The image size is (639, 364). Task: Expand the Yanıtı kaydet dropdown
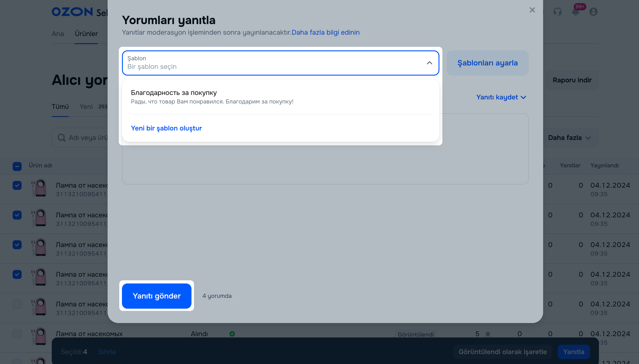501,97
